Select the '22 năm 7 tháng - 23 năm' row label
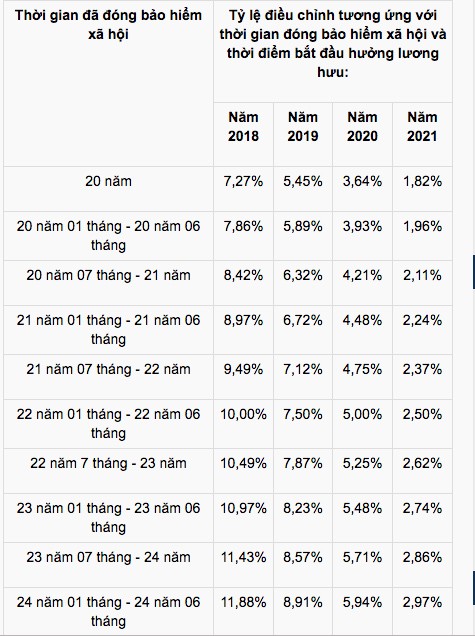This screenshot has height=636, width=475. pyautogui.click(x=108, y=463)
